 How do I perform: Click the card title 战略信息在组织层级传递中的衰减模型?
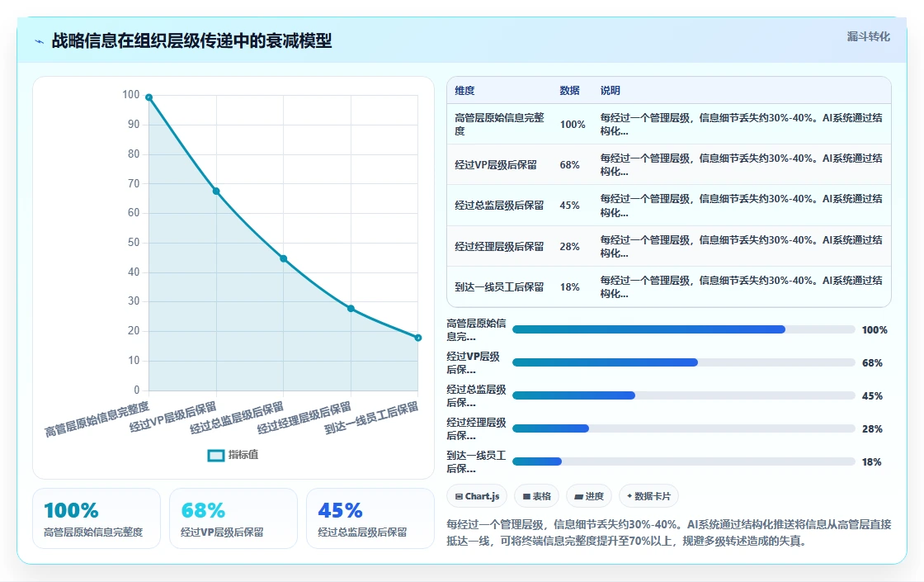point(192,40)
